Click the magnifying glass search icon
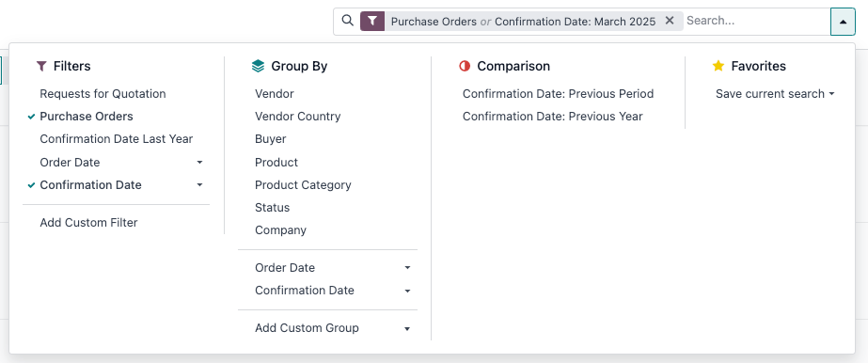 (x=348, y=21)
